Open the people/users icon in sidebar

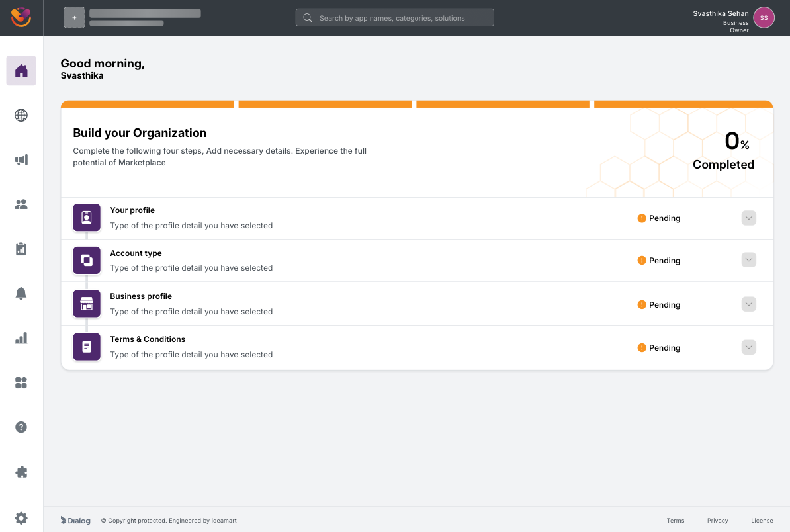click(21, 204)
